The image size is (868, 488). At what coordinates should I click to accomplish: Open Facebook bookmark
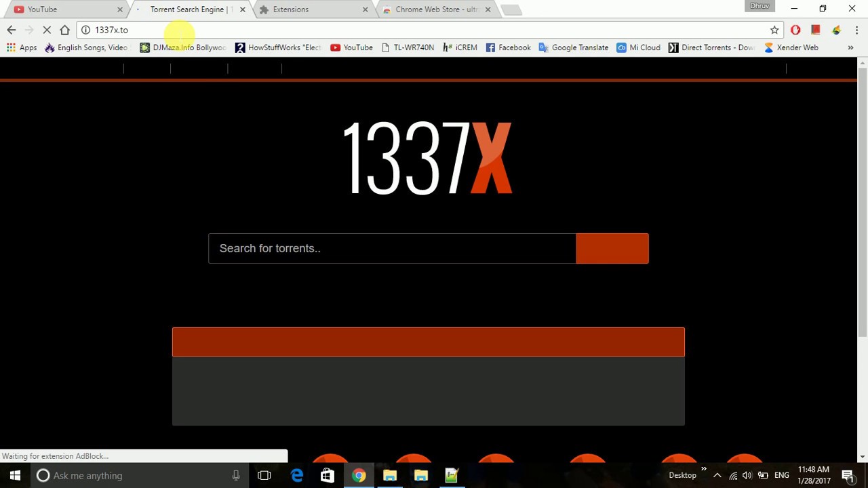point(508,47)
